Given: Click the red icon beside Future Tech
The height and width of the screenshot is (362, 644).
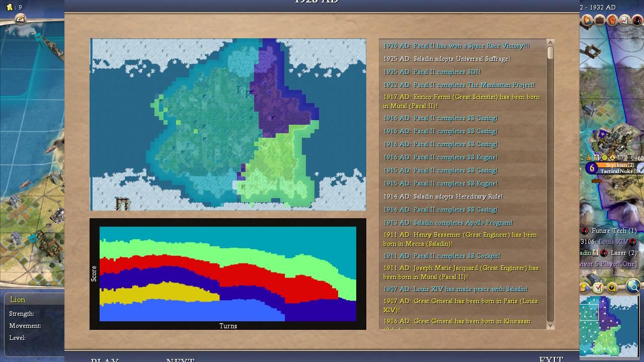Looking at the screenshot, I should [x=584, y=231].
